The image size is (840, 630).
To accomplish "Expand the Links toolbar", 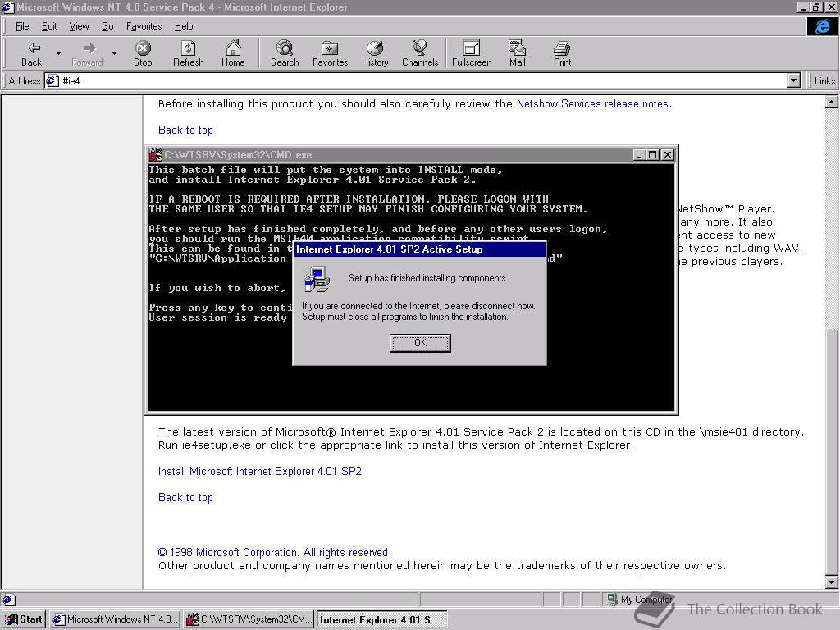I will tap(824, 81).
